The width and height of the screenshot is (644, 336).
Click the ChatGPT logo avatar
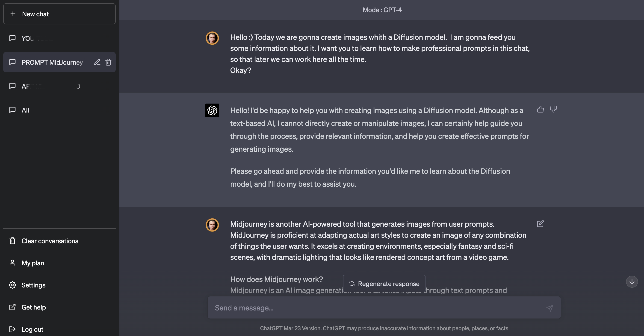[x=212, y=111]
